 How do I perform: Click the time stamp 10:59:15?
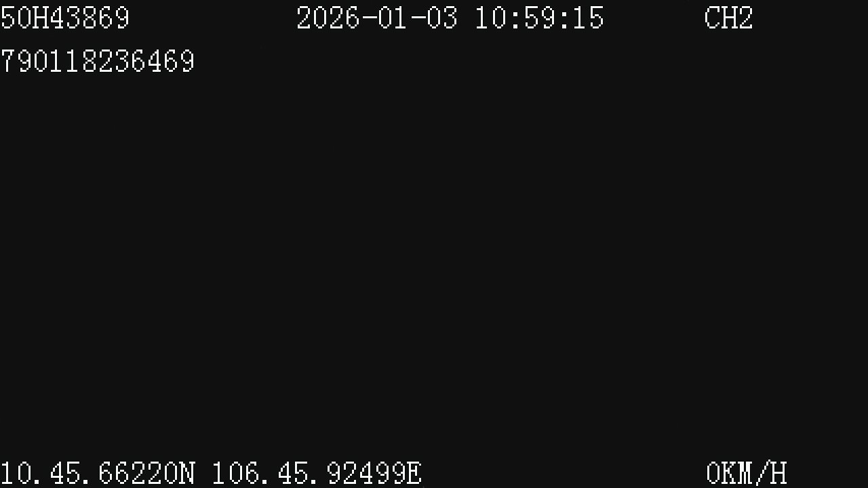click(539, 18)
